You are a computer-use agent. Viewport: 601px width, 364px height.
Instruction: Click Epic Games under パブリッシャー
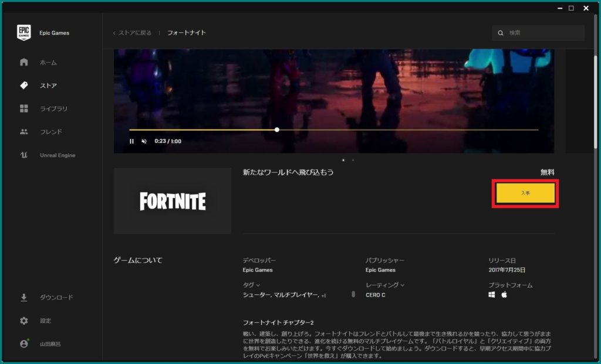380,270
